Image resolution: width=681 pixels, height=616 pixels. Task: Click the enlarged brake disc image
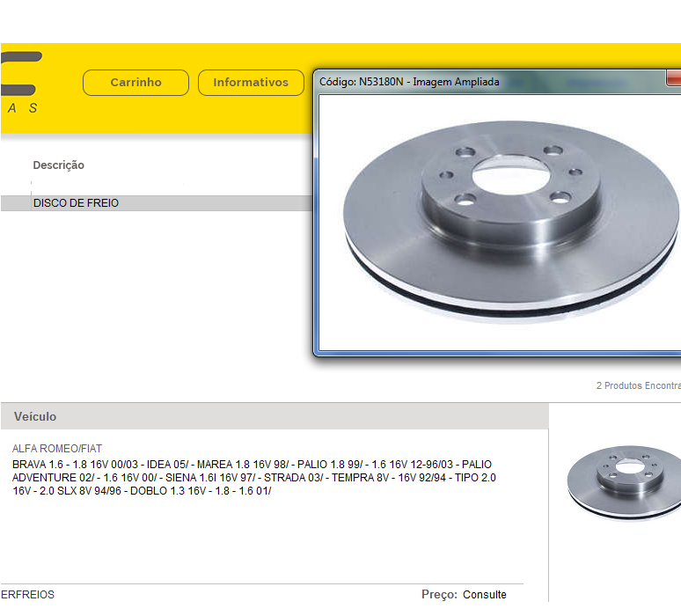click(511, 222)
